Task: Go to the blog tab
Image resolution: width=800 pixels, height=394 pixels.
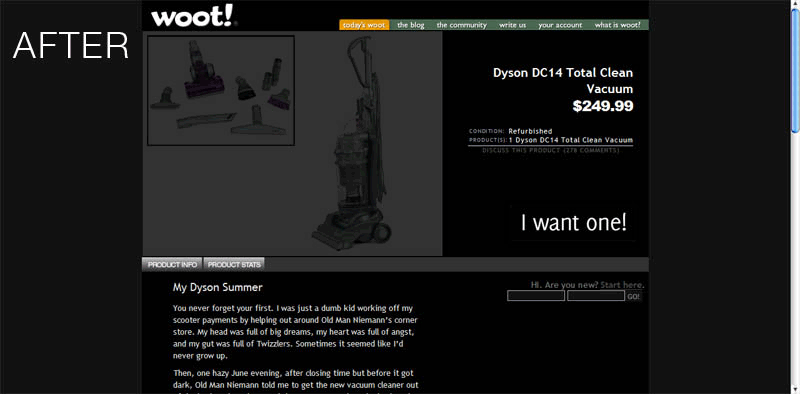Action: [411, 25]
